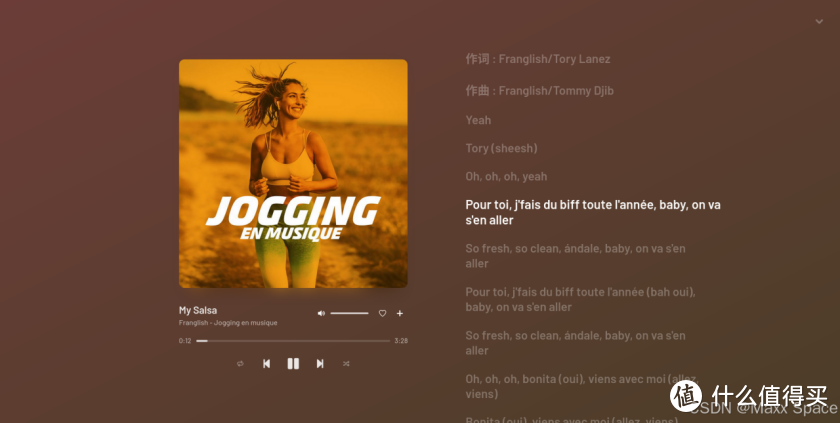Select highlighted lyric "Pour toi, j'fais du biff"
Screen dimensions: 840x423
[593, 213]
